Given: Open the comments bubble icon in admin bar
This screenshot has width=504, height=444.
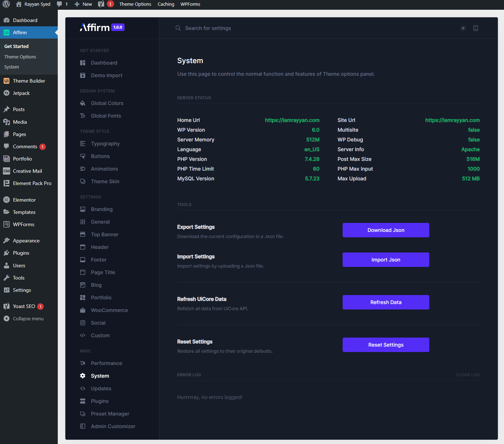Looking at the screenshot, I should [60, 4].
